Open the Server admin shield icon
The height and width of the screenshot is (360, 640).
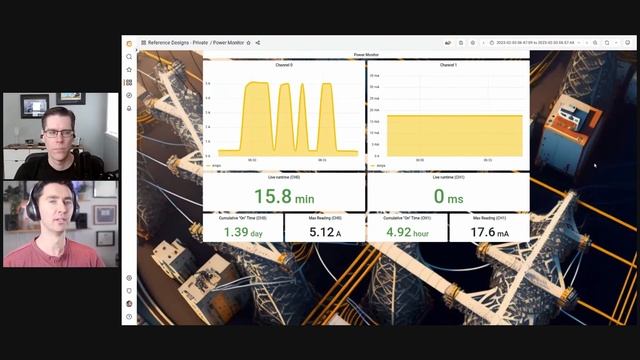[x=129, y=291]
